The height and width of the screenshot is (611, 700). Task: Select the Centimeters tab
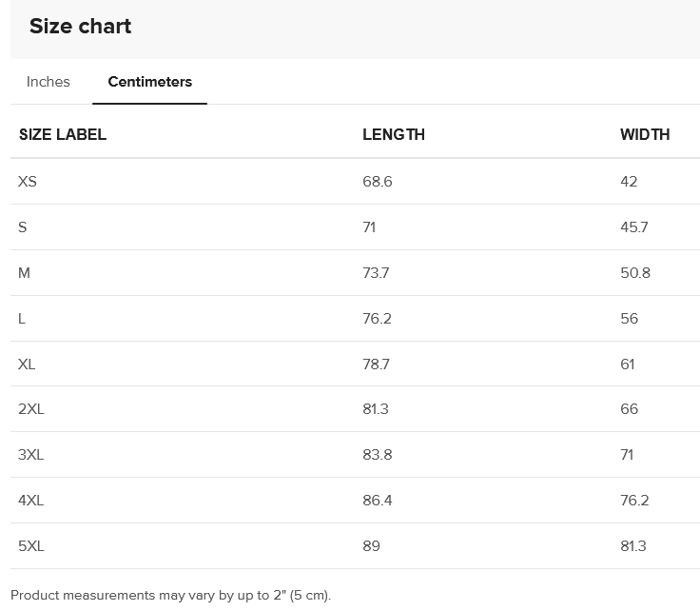[149, 82]
